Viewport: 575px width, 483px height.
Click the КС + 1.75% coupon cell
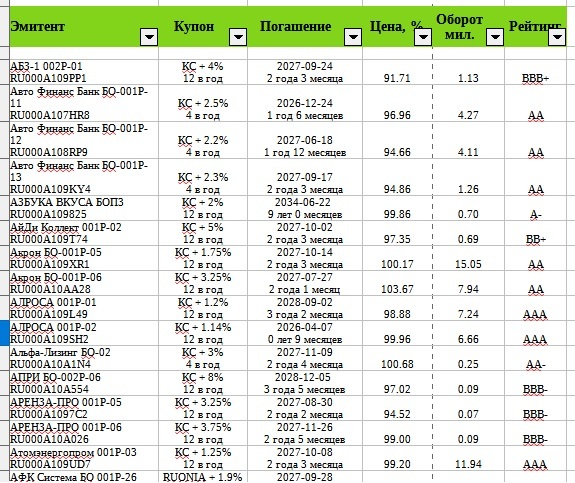(x=203, y=258)
